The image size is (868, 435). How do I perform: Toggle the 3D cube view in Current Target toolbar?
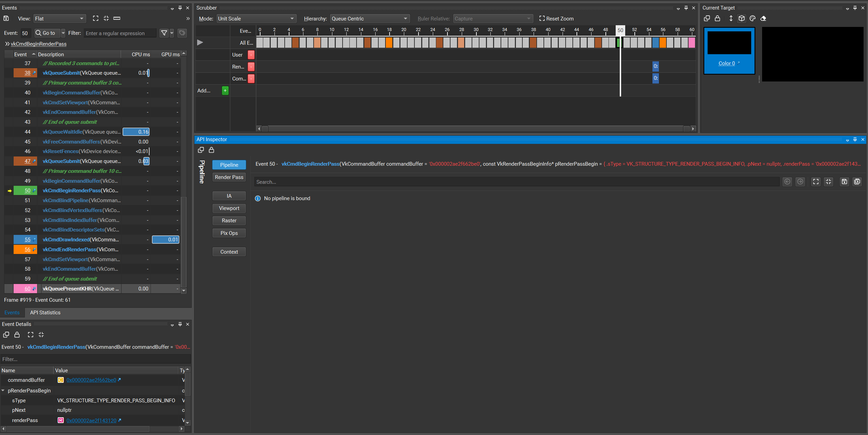point(741,19)
